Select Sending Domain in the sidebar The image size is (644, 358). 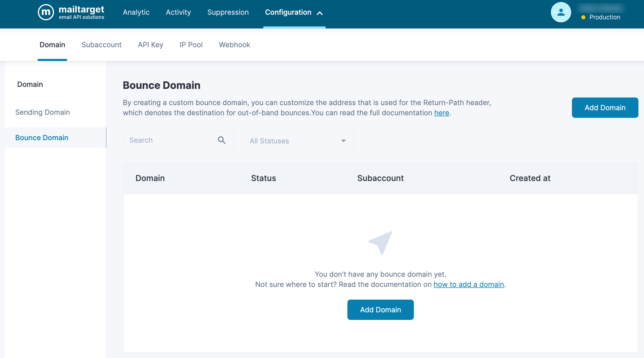[x=42, y=112]
